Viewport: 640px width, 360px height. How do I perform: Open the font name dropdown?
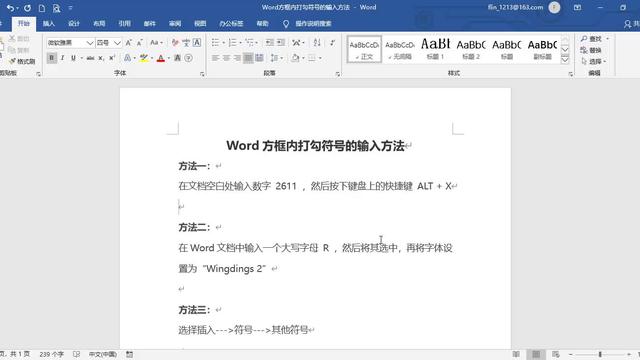click(90, 42)
